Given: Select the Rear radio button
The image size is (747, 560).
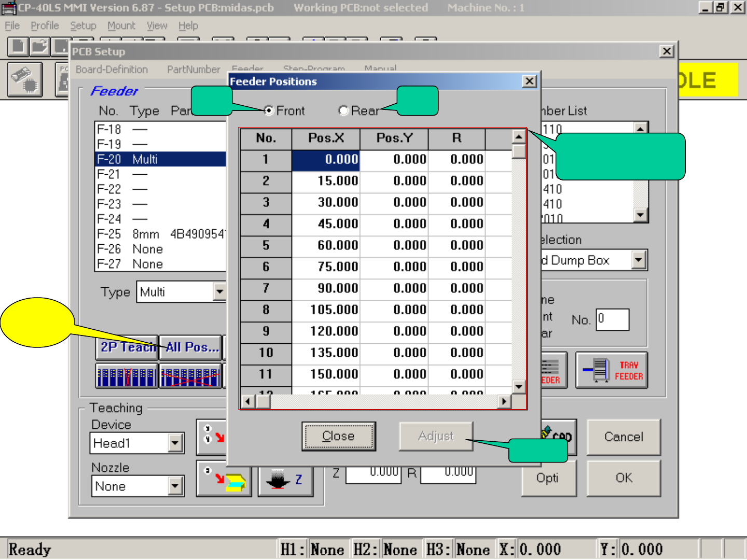Looking at the screenshot, I should point(343,110).
